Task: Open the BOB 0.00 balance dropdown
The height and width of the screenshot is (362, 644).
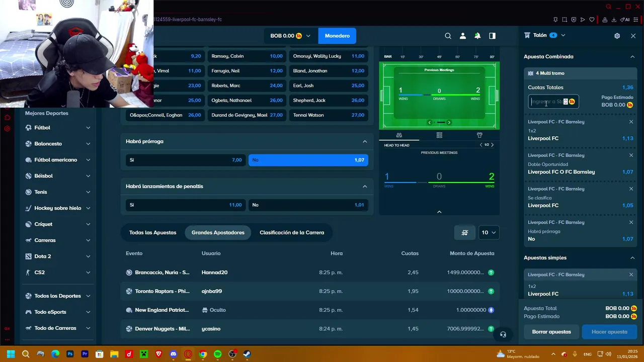Action: 290,36
